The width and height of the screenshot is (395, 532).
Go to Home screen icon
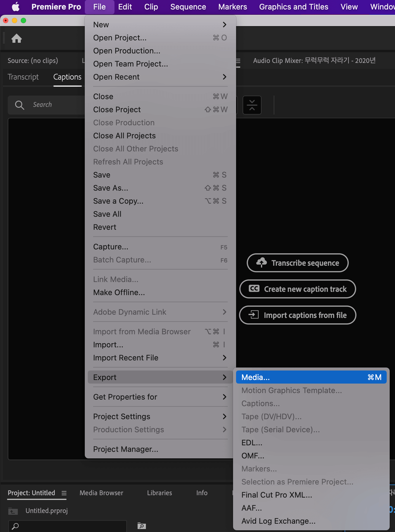pos(17,38)
